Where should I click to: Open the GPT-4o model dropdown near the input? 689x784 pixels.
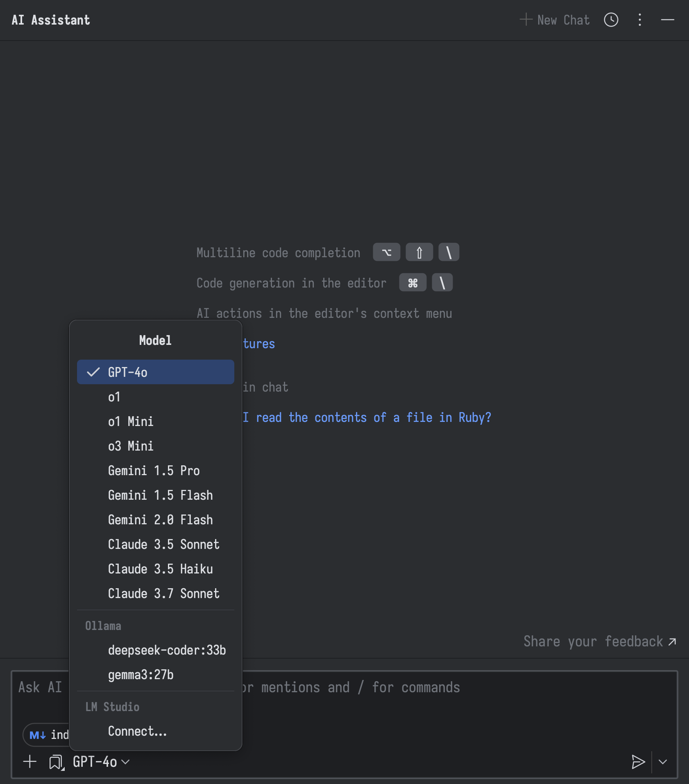pyautogui.click(x=99, y=762)
